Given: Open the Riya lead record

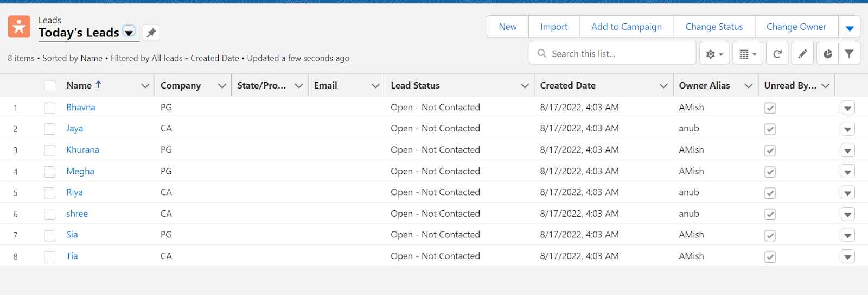Looking at the screenshot, I should pyautogui.click(x=75, y=192).
